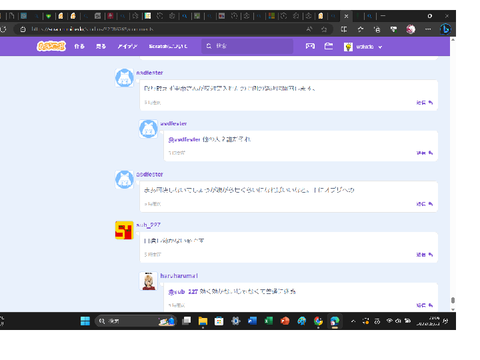Image resolution: width=480 pixels, height=360 pixels.
Task: Click the Read aloud icon in address bar
Action: click(x=309, y=29)
